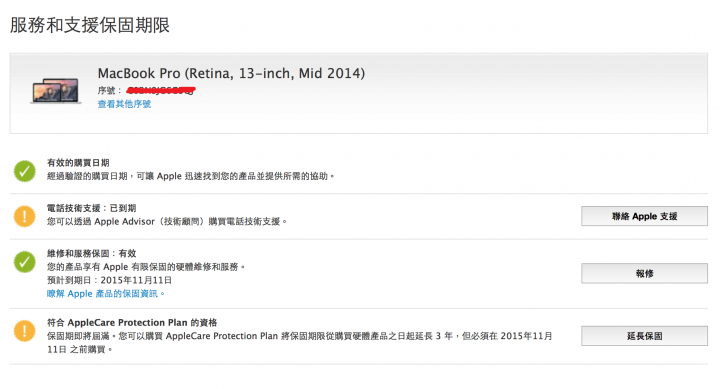Click the Apple Advisor purchase description text

point(167,221)
